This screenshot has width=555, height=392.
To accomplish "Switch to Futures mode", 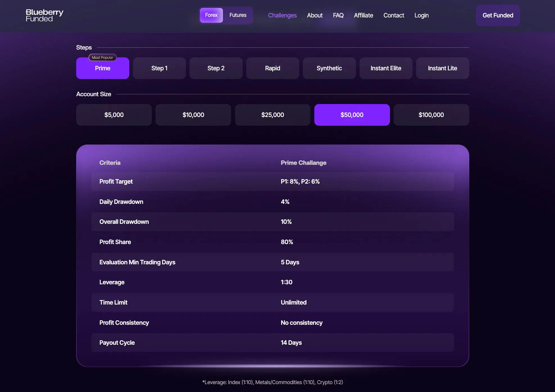I will coord(238,15).
